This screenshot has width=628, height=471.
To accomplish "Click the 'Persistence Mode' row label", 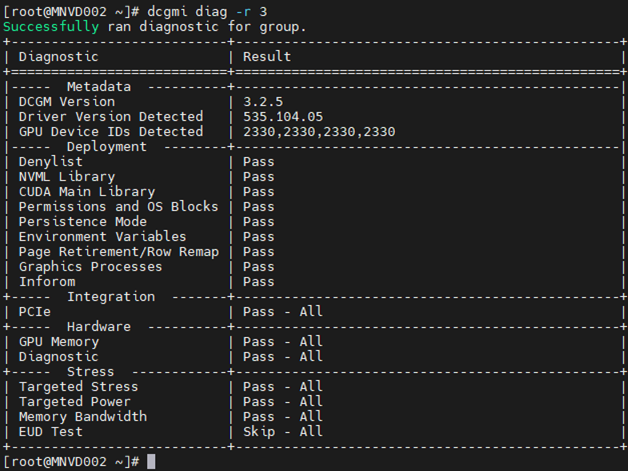I will [83, 222].
